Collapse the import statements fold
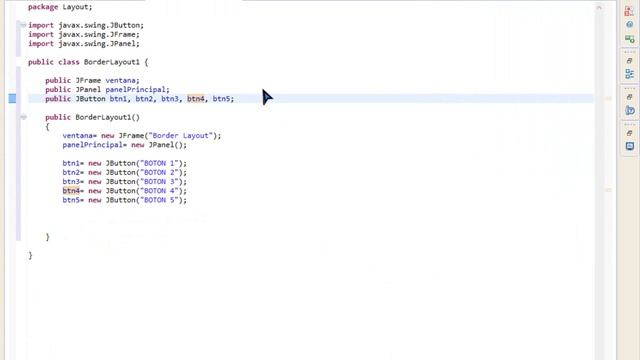The height and width of the screenshot is (360, 640). (23, 25)
